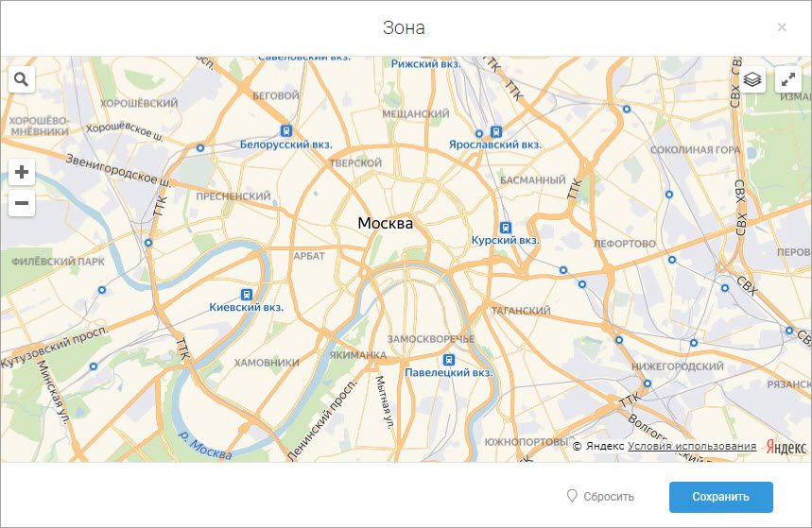Click the Мытная ул. street label
The image size is (812, 528).
tap(384, 401)
